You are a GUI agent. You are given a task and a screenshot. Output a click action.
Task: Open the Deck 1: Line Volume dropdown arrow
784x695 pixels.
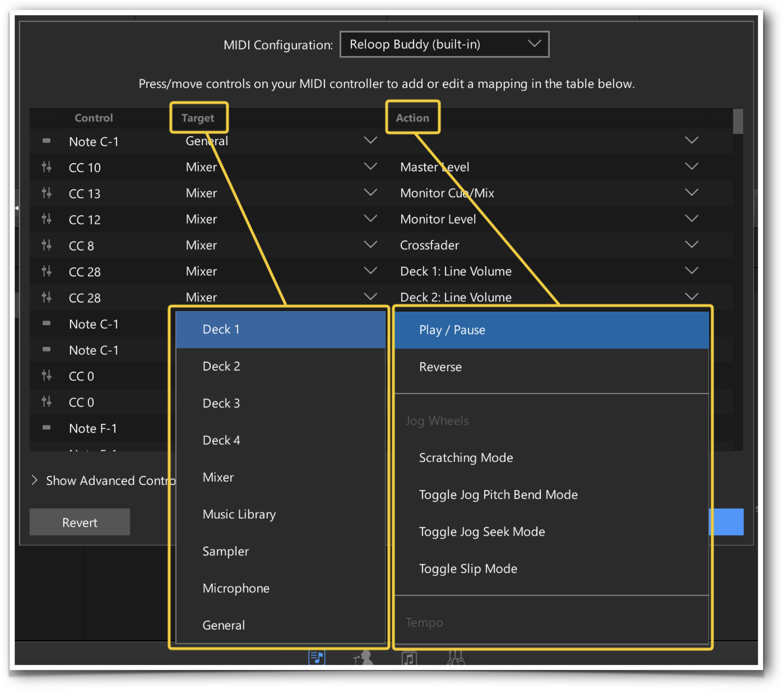click(x=692, y=271)
